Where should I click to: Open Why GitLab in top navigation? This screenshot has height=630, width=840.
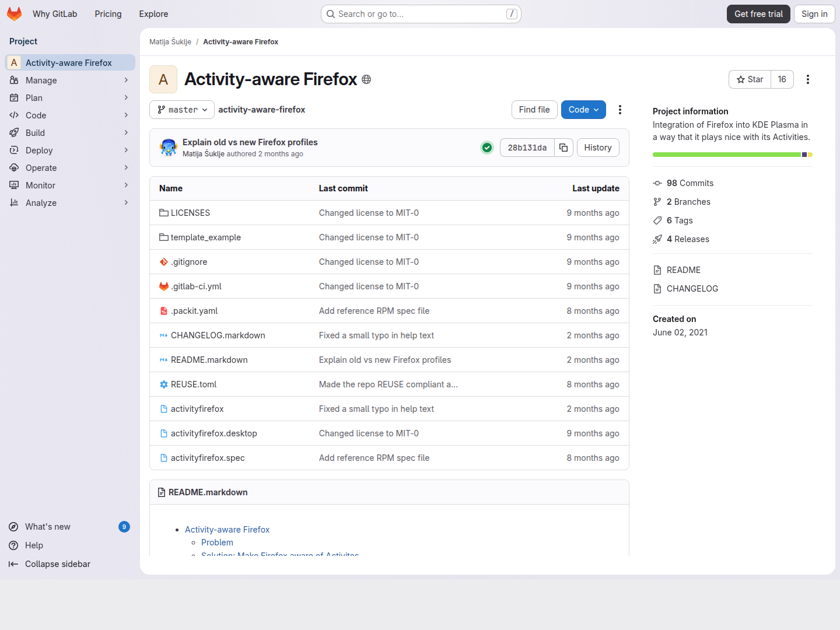pos(55,14)
